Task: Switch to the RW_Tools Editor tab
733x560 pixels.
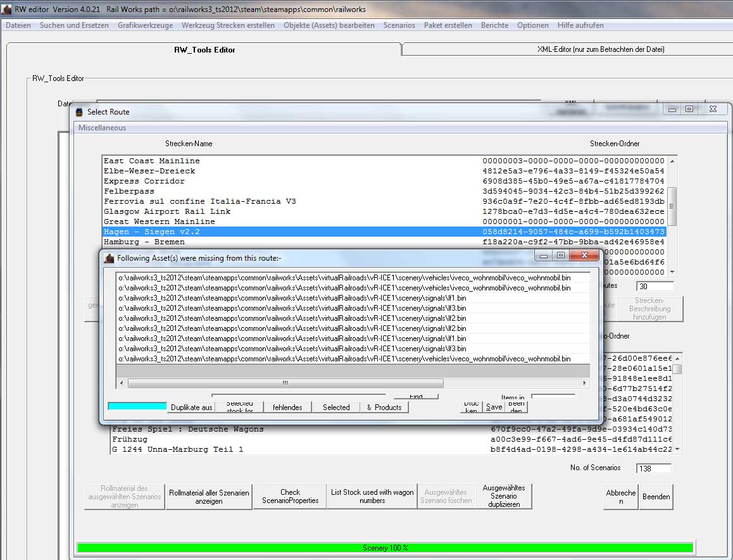Action: click(x=204, y=49)
